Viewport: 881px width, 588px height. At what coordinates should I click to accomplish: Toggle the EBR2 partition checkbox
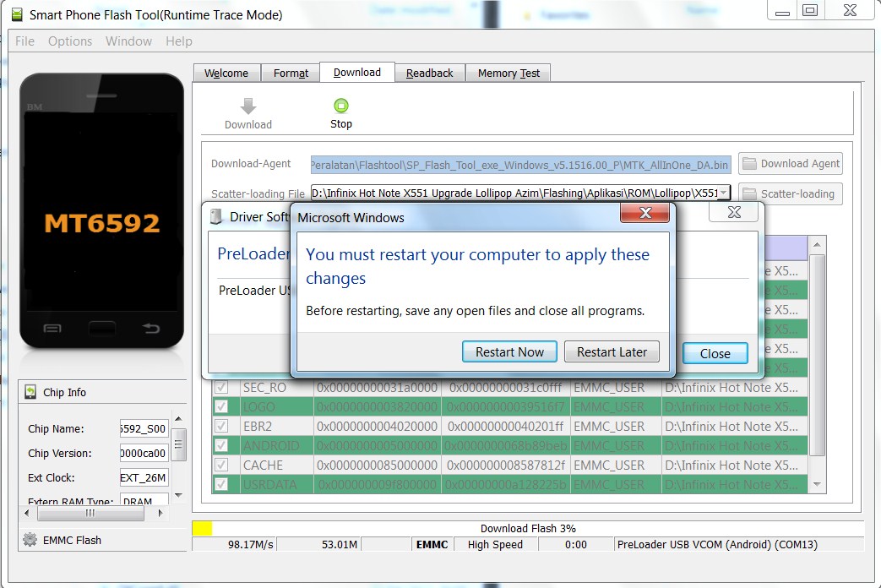click(x=221, y=426)
